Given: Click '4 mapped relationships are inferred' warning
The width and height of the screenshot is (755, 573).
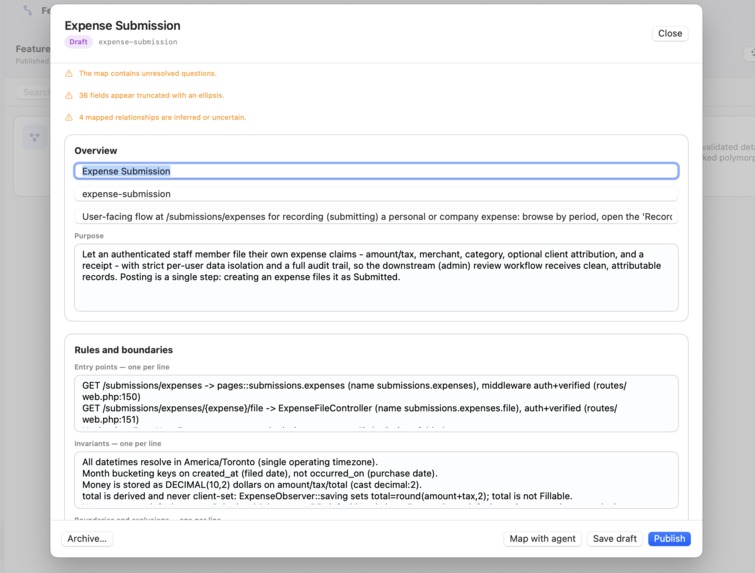Looking at the screenshot, I should [x=162, y=117].
